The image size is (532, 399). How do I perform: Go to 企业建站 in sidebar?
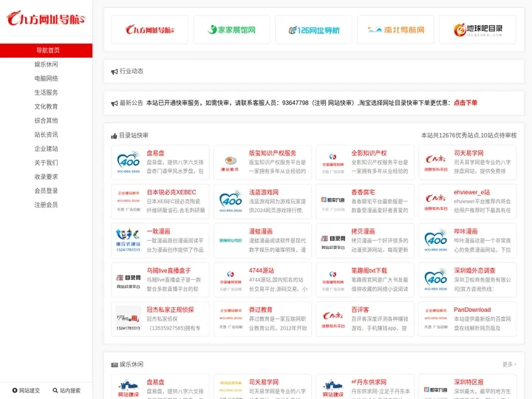[46, 149]
